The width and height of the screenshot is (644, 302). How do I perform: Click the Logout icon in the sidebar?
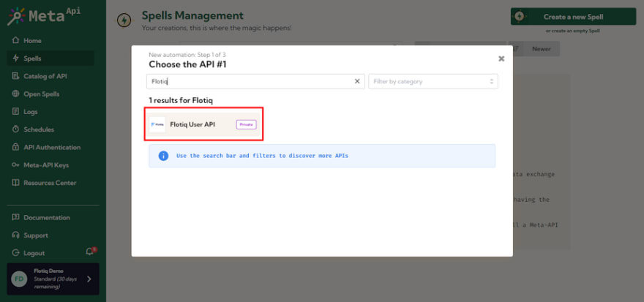tap(15, 253)
